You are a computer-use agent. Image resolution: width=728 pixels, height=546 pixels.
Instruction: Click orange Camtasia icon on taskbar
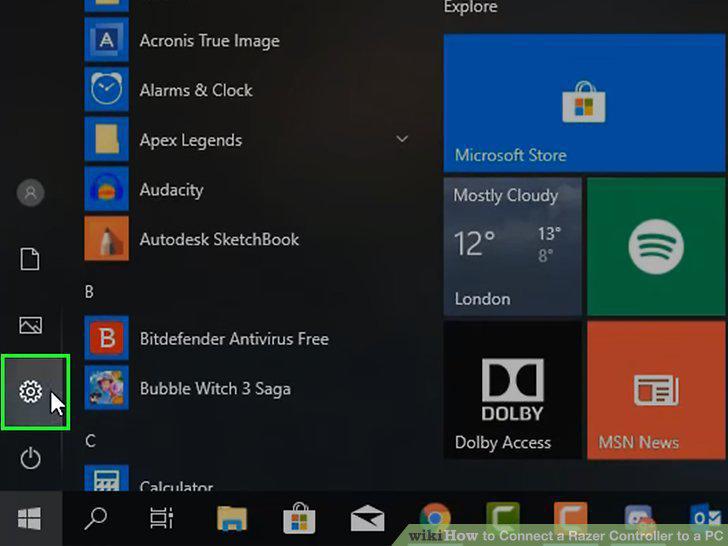click(571, 518)
